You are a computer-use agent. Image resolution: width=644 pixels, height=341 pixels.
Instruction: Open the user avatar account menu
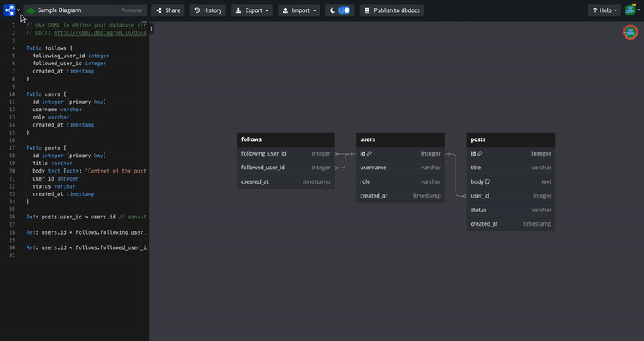coord(630,10)
